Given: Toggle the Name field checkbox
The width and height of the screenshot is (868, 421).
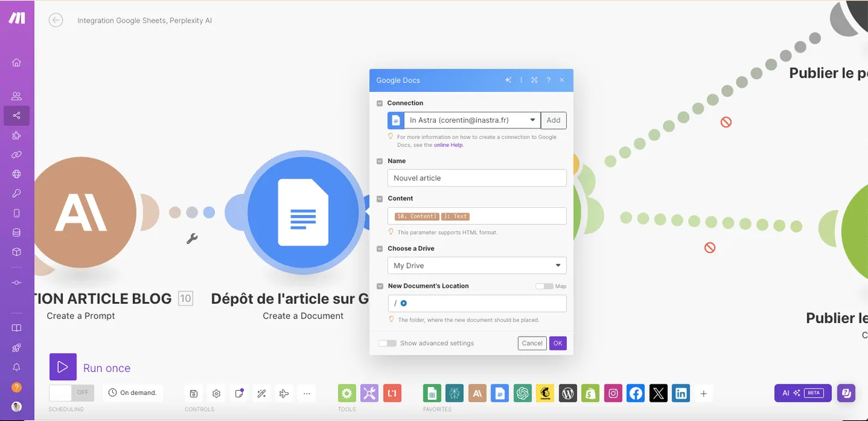Looking at the screenshot, I should (x=380, y=161).
